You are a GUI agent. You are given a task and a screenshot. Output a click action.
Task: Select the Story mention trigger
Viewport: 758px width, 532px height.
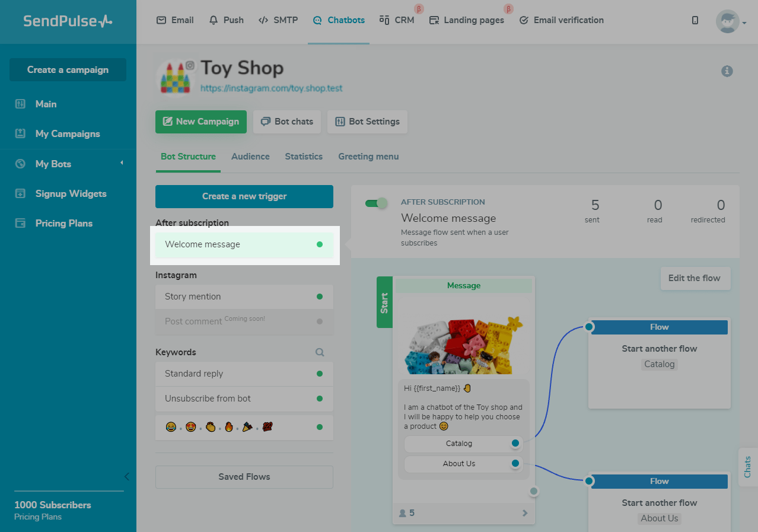244,297
